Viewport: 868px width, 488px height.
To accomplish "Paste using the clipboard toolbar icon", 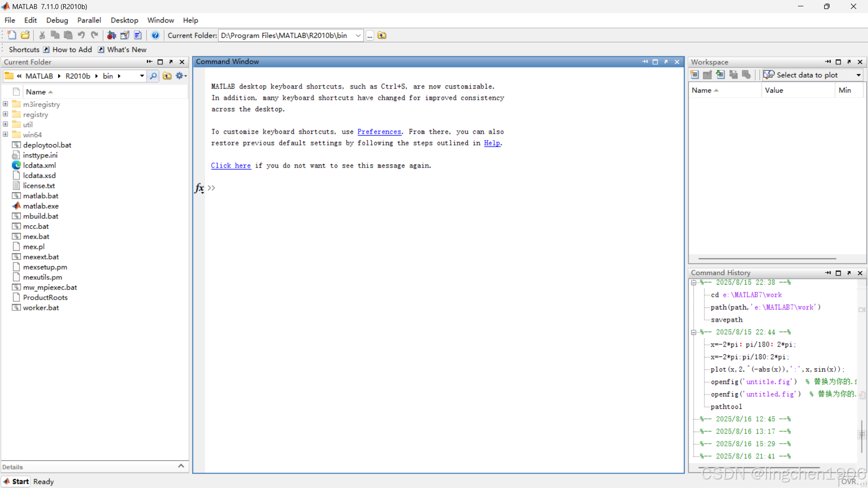I will 68,35.
